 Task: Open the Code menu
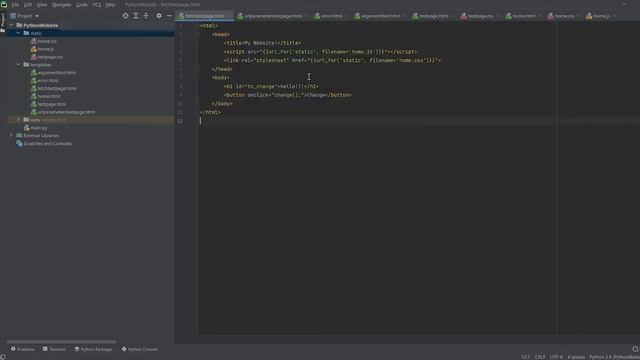[x=82, y=4]
